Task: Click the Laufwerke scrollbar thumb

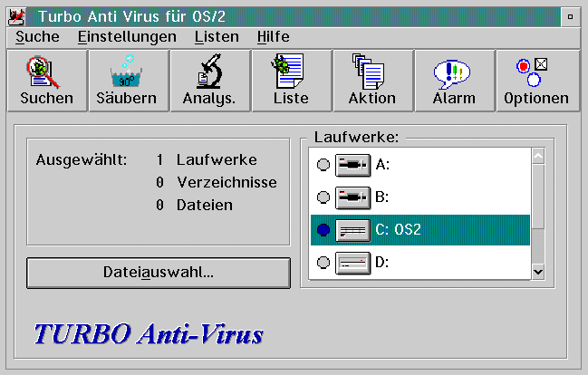Action: point(538,196)
